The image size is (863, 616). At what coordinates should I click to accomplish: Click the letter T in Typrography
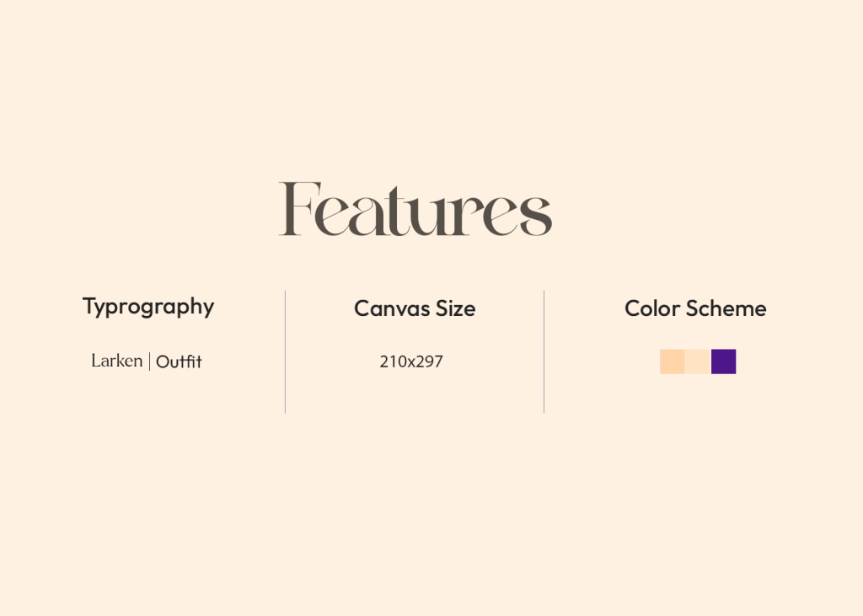[x=89, y=305]
